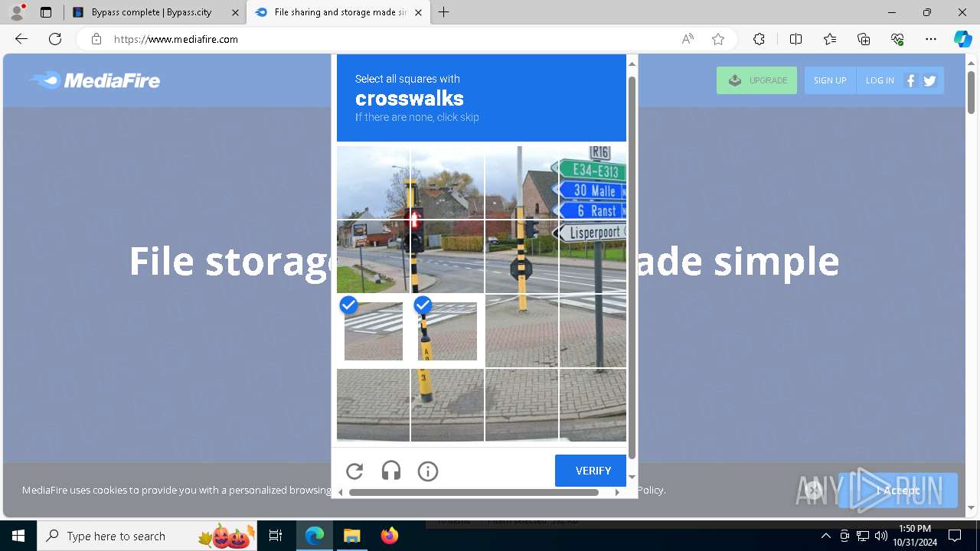Viewport: 980px width, 551px height.
Task: Open Edge Settings and more menu
Action: (931, 39)
